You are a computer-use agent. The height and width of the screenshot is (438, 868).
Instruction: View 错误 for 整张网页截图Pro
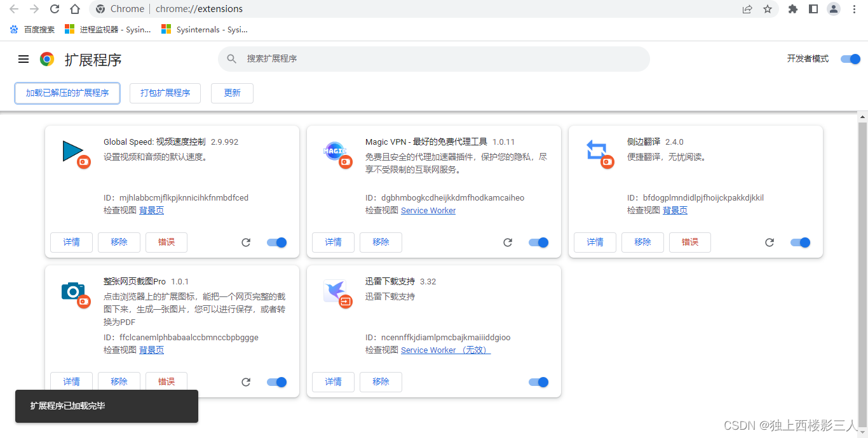tap(166, 382)
